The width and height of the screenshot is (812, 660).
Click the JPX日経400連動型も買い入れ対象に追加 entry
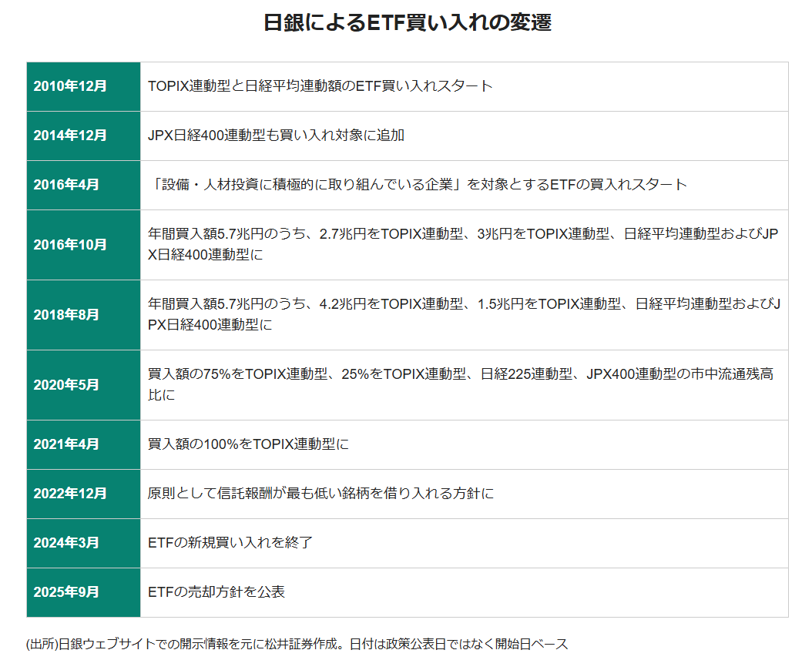pos(276,136)
